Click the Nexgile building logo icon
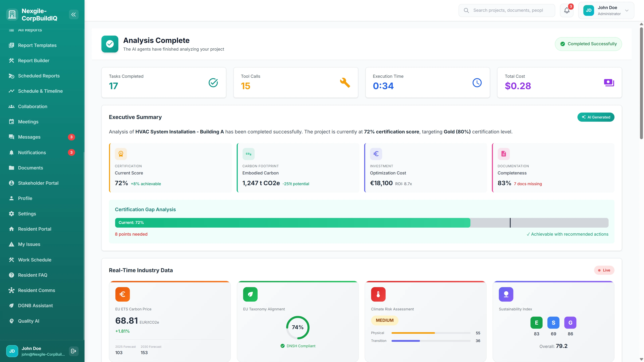Screen dimensions: 644x362 click(12, 14)
